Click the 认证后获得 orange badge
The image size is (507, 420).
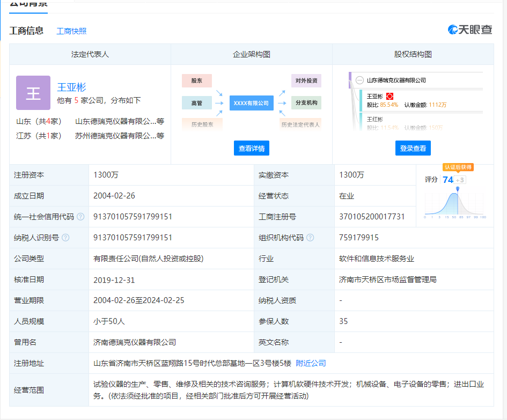[458, 167]
